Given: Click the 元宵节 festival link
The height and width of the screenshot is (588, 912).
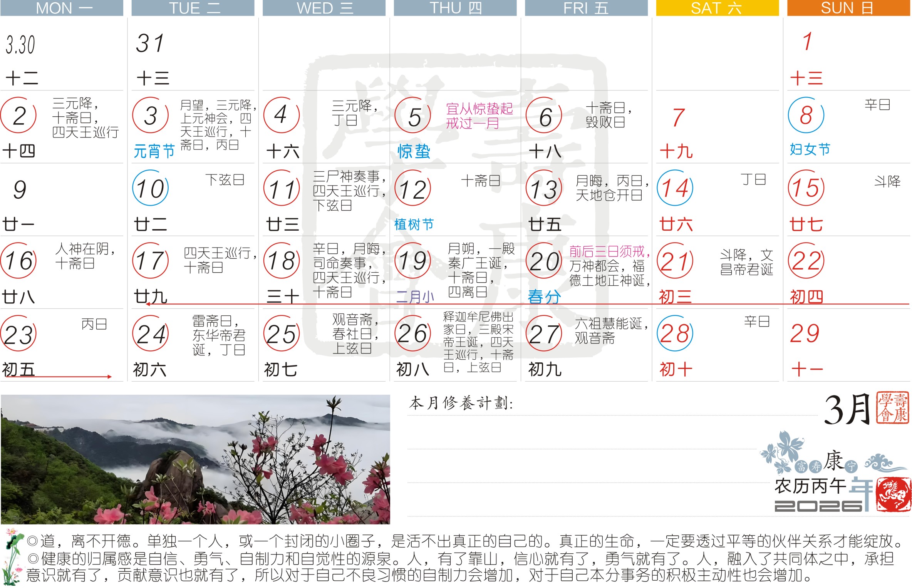Looking at the screenshot, I should click(154, 151).
